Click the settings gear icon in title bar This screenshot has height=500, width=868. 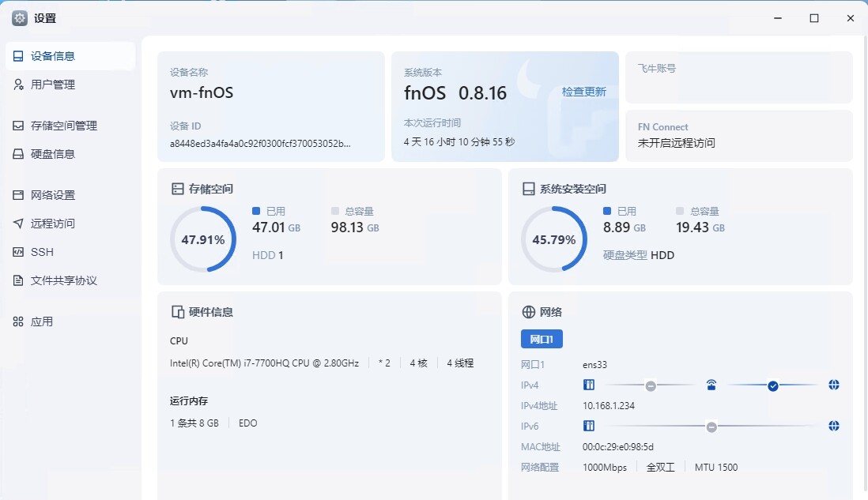tap(20, 18)
